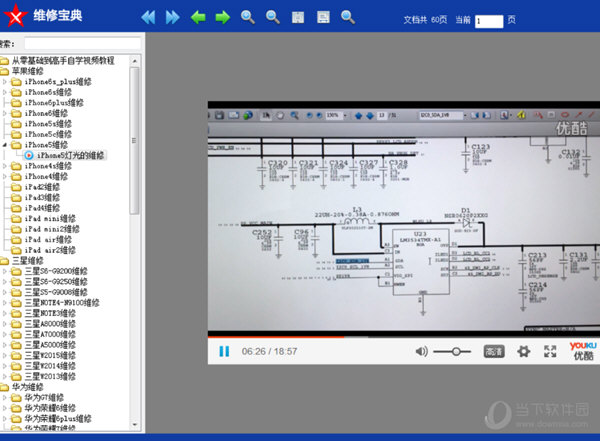Open the 三星A8000维修 folder

pyautogui.click(x=50, y=324)
